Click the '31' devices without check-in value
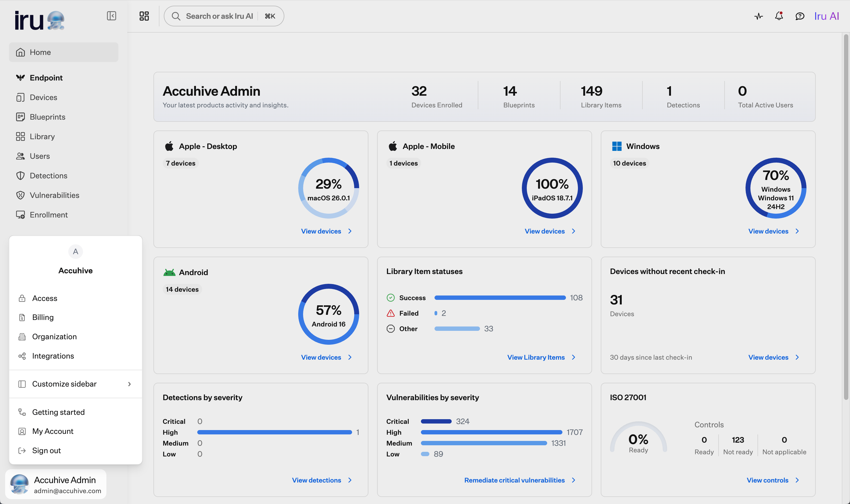Screen dimensions: 850x504 (616, 300)
